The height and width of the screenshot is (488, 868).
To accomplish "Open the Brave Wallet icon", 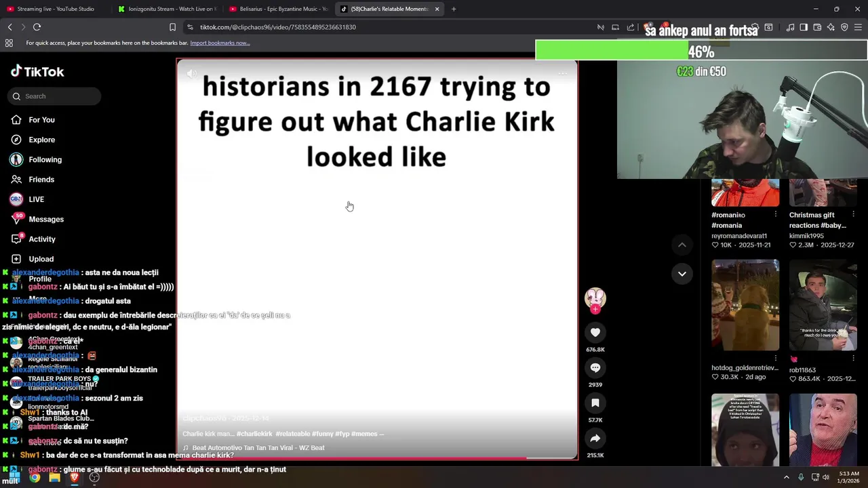I will pyautogui.click(x=817, y=27).
